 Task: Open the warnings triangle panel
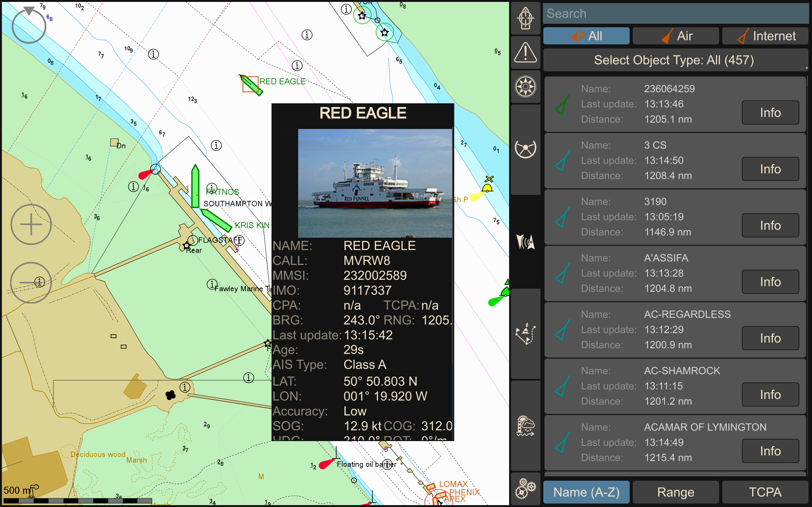(x=525, y=53)
